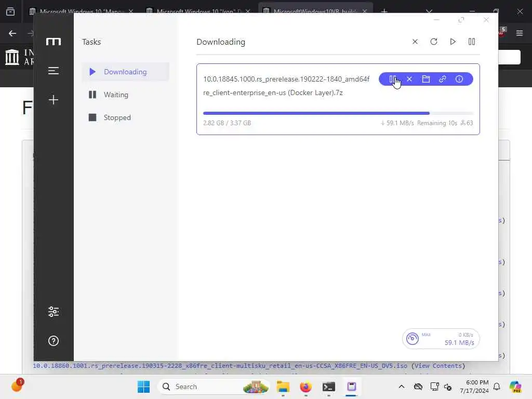Image resolution: width=532 pixels, height=399 pixels.
Task: Click the Internet Archive logo in browser
Action: tap(12, 57)
